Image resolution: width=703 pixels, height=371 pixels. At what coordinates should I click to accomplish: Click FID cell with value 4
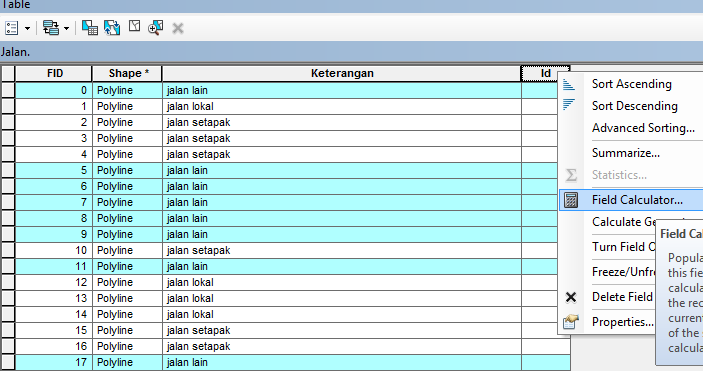point(54,154)
